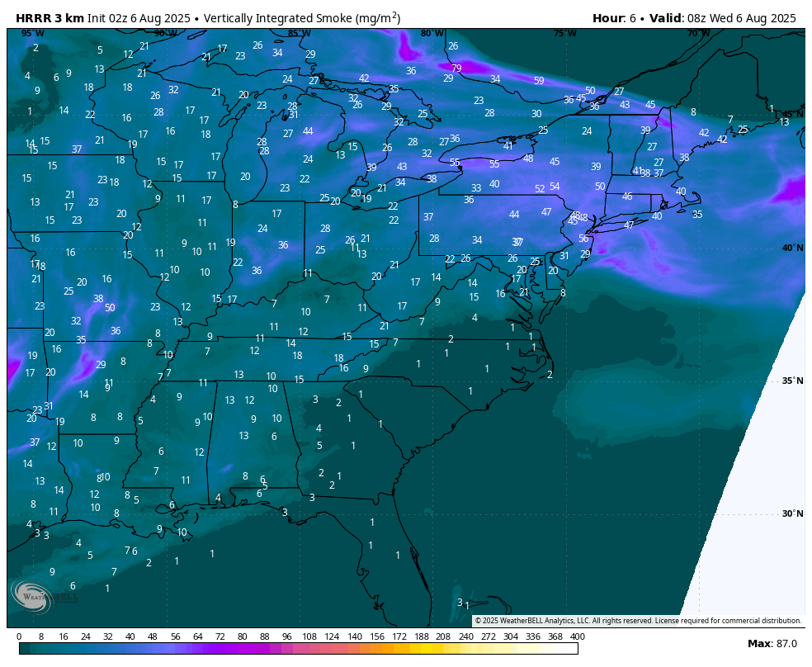The height and width of the screenshot is (667, 812).
Task: Click the smoke value 59 on the map
Action: [x=539, y=81]
